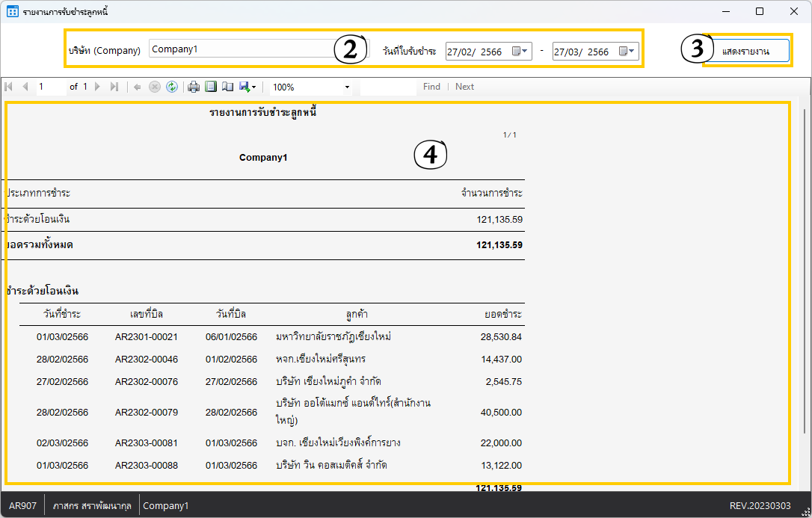Click the find text search box
Screen dimensions: 812x518
387,87
